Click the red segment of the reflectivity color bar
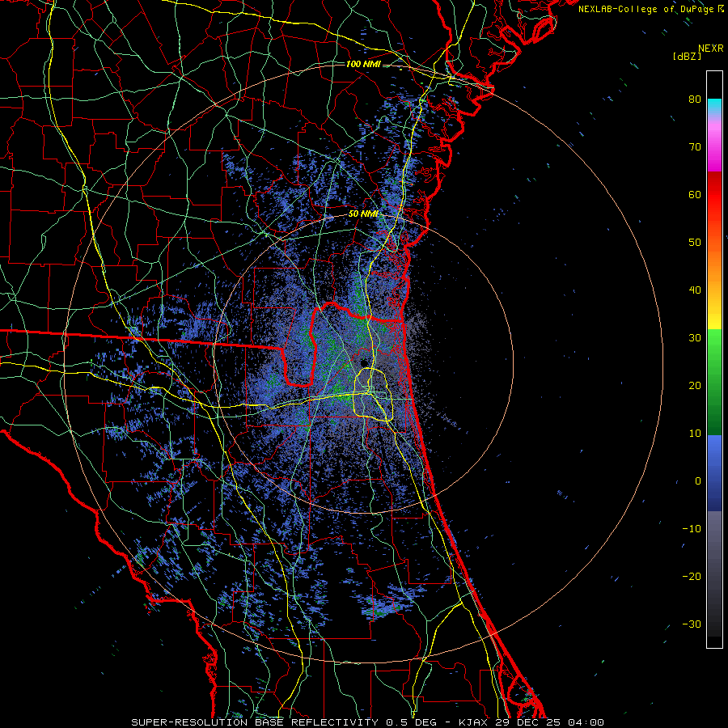 [714, 195]
